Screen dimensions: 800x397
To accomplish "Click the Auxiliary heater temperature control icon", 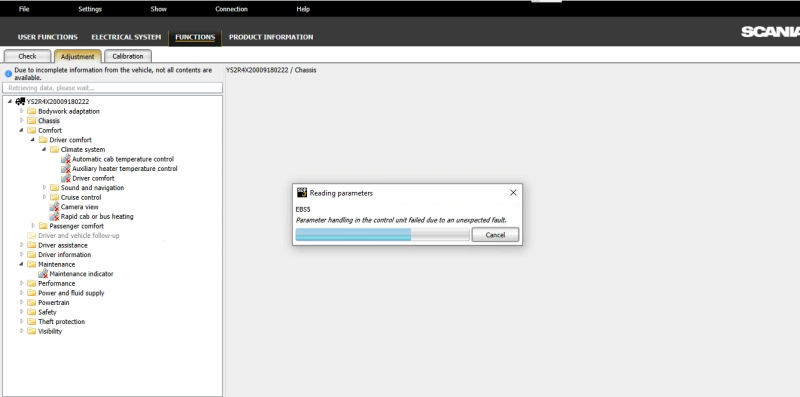I will click(x=66, y=169).
